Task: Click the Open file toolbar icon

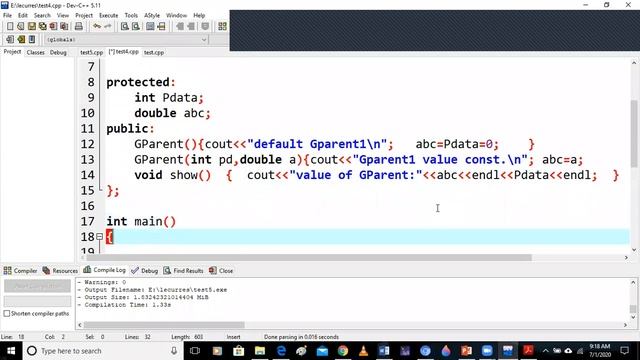Action: (x=20, y=27)
